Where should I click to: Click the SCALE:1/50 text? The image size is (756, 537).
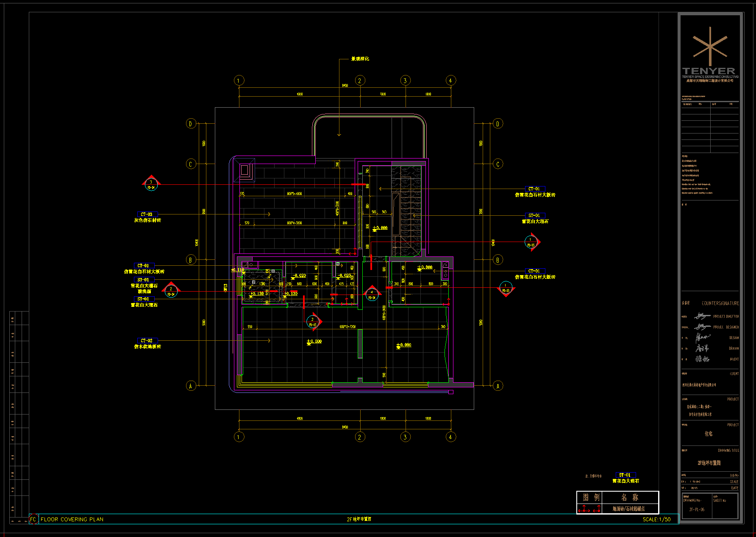(x=656, y=519)
